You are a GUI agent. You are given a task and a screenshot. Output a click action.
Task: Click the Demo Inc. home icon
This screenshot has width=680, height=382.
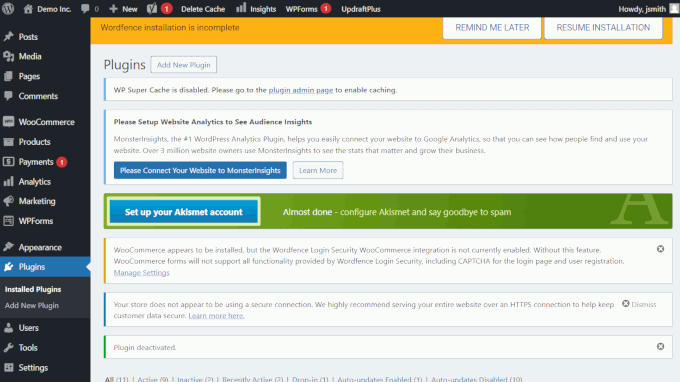click(28, 9)
